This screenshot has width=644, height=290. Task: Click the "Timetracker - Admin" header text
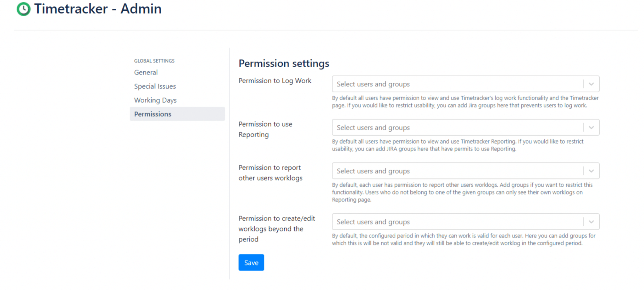tap(98, 9)
